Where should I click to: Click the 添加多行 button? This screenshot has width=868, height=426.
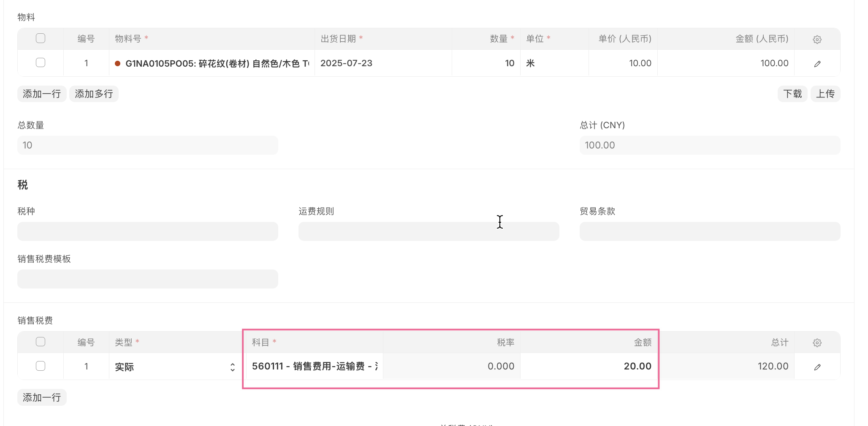coord(93,94)
